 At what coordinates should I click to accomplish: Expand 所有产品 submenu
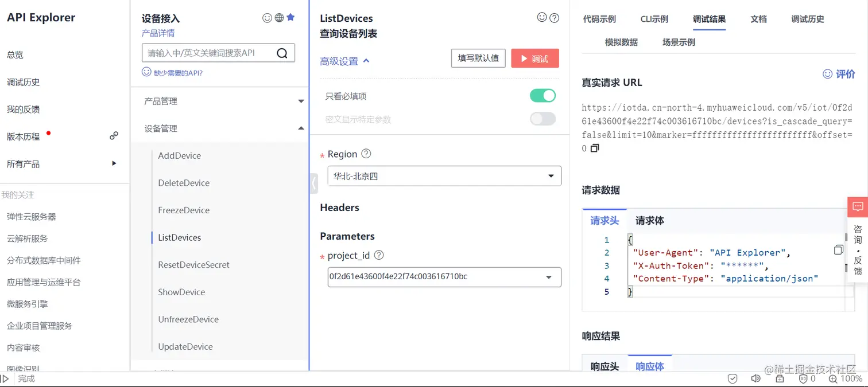[114, 163]
